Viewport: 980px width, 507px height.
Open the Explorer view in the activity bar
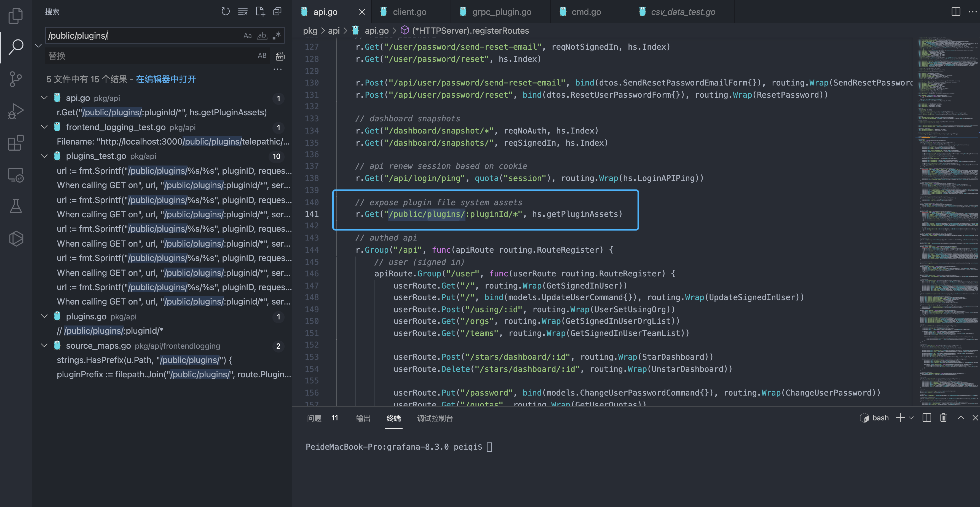pyautogui.click(x=16, y=16)
